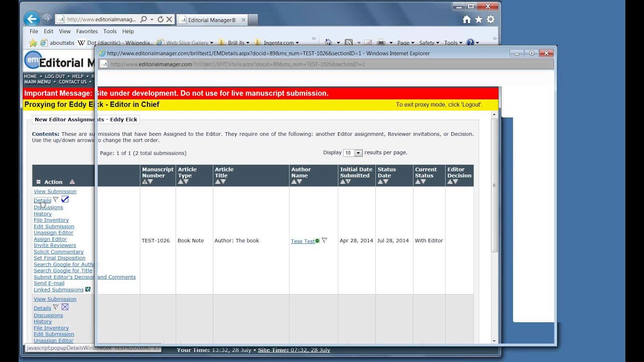Screen dimensions: 644x362
Task: Open the Favorites menu
Action: (87, 31)
